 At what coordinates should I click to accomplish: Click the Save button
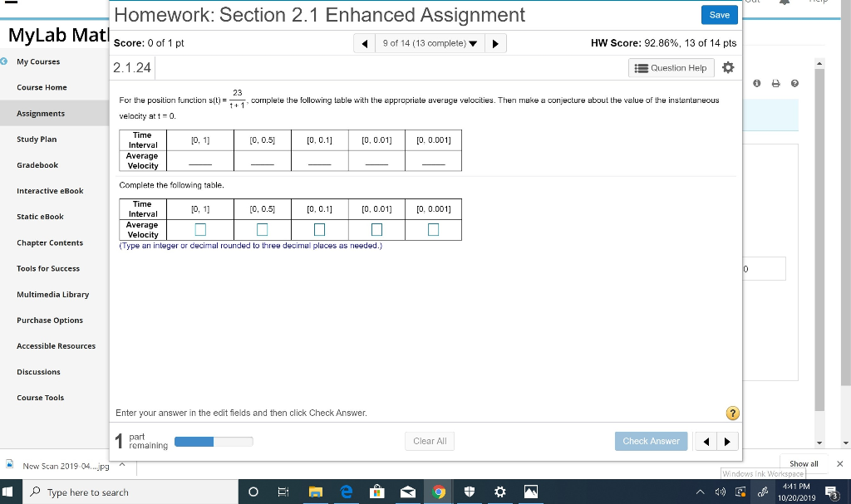tap(718, 14)
